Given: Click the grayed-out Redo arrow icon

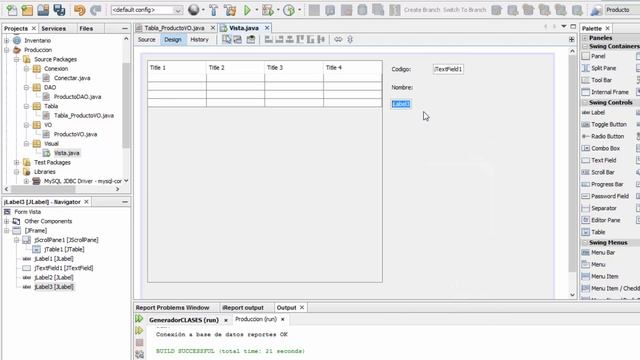Looking at the screenshot, I should tap(96, 10).
